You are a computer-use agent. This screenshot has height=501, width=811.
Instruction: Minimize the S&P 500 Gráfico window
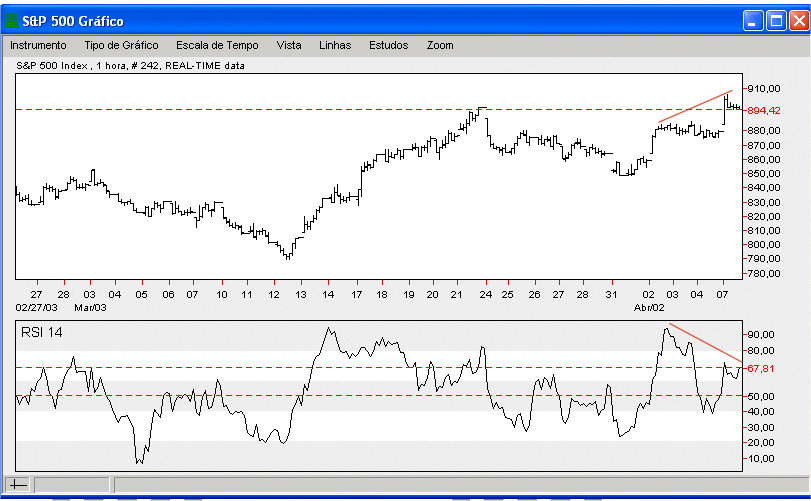pos(753,21)
